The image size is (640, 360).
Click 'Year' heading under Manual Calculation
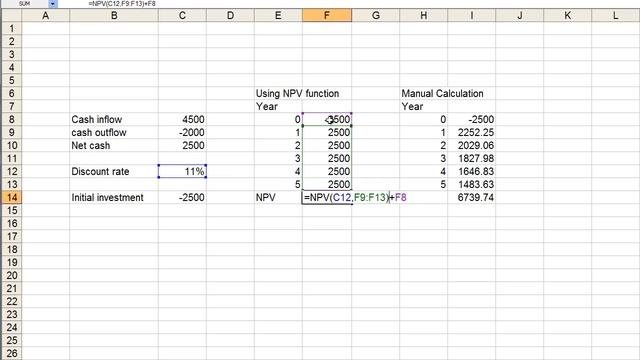point(412,107)
